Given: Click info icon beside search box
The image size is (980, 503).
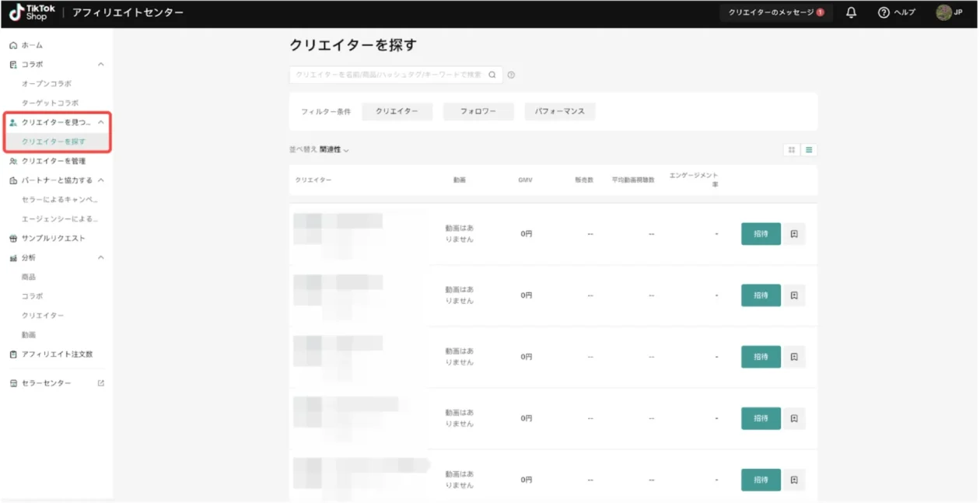Looking at the screenshot, I should (511, 75).
